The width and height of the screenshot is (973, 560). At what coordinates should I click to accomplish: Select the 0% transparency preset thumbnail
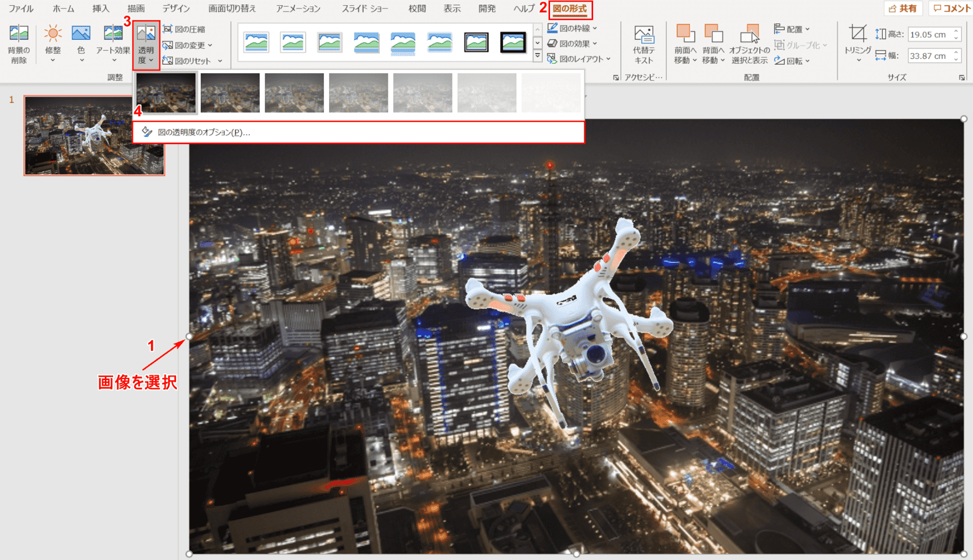(x=166, y=93)
